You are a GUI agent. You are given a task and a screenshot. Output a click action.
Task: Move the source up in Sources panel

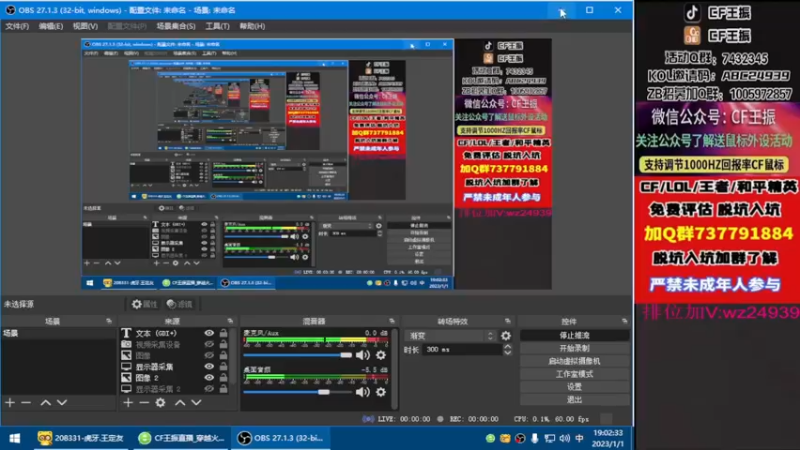(180, 403)
